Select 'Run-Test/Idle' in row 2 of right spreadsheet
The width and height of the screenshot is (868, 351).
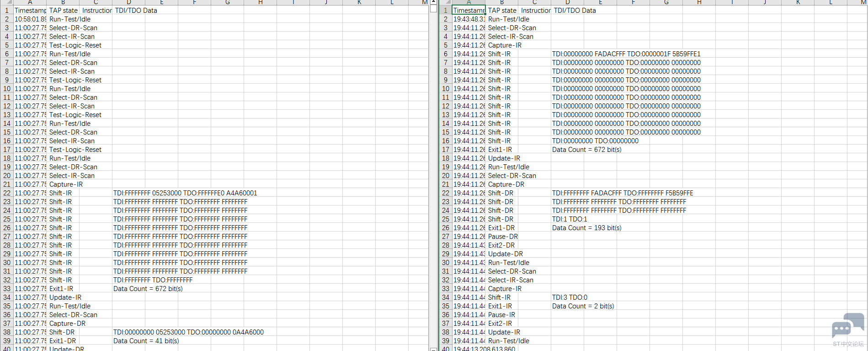point(509,19)
